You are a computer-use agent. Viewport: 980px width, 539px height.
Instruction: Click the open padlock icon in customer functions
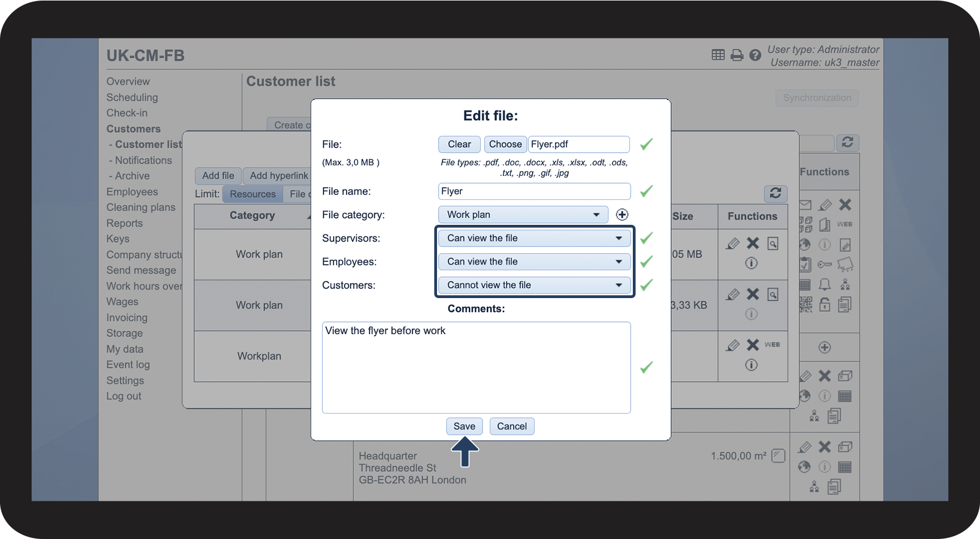(x=825, y=304)
